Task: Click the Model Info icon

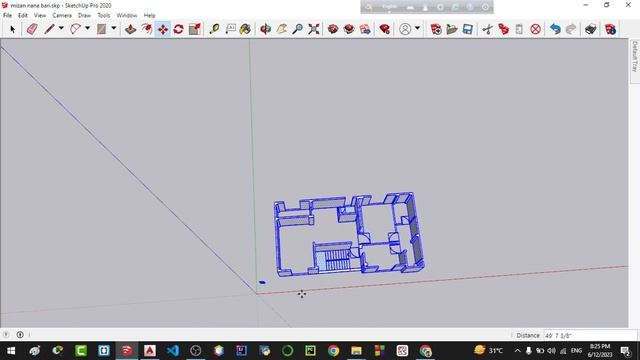Action: click(611, 29)
